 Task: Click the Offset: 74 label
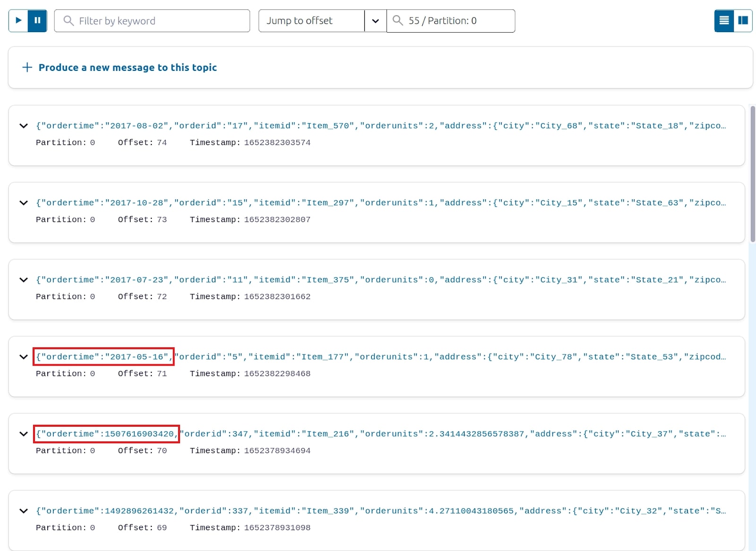click(142, 143)
